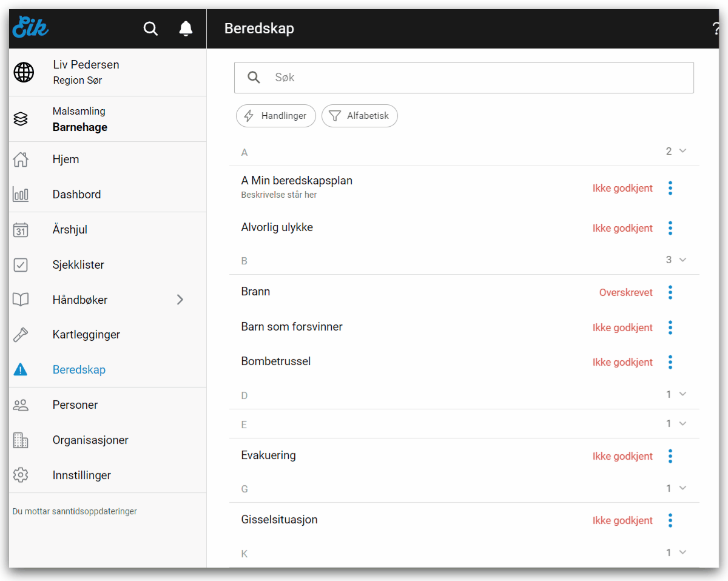Open the three-dot menu for Alvorlig ulykke
Screen dimensions: 728x581
670,228
